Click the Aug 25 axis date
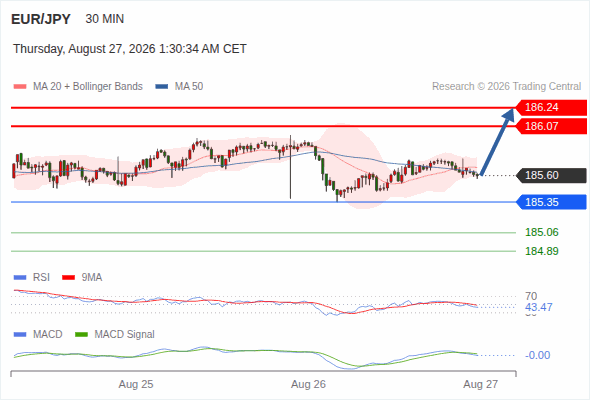 (136, 384)
